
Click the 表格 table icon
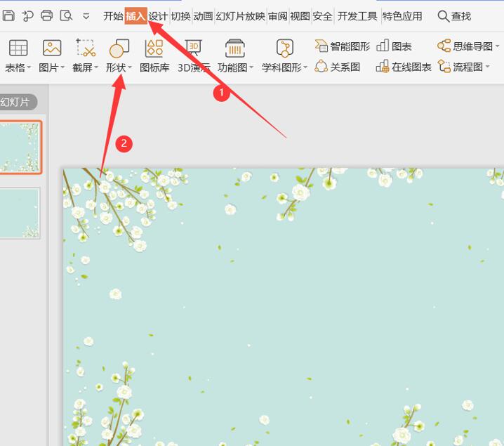(x=18, y=48)
